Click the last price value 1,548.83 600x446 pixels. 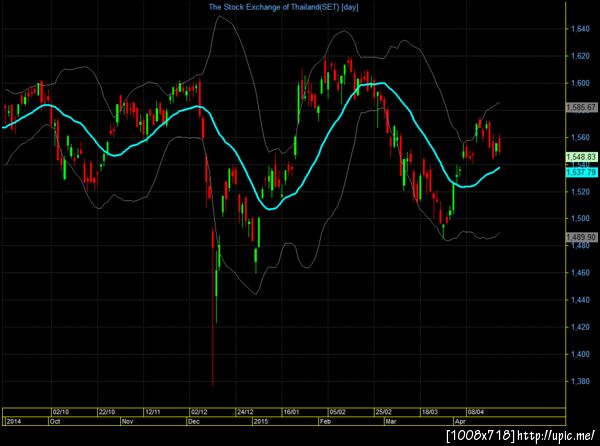click(x=581, y=157)
